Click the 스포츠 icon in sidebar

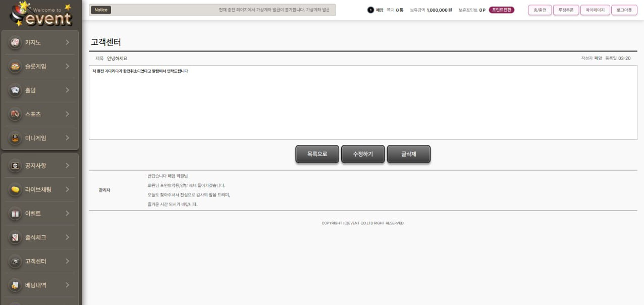(x=15, y=114)
